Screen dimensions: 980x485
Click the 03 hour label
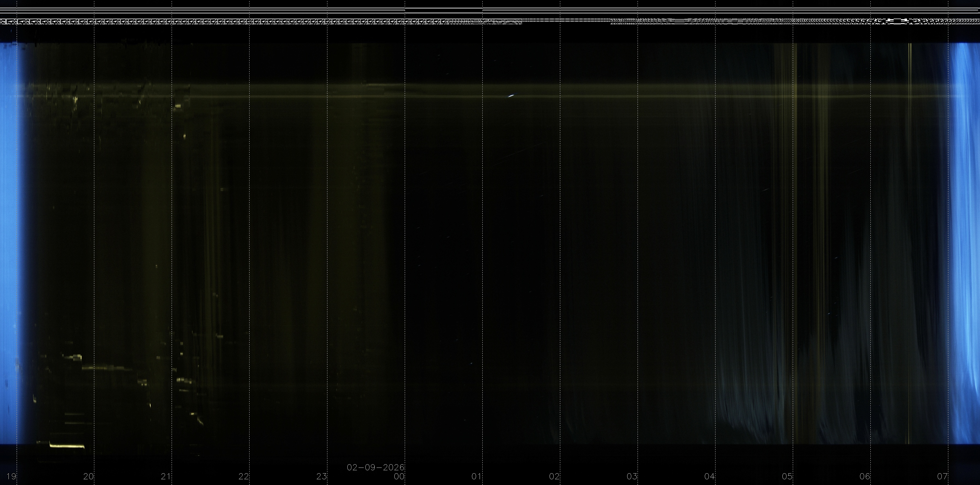point(632,477)
